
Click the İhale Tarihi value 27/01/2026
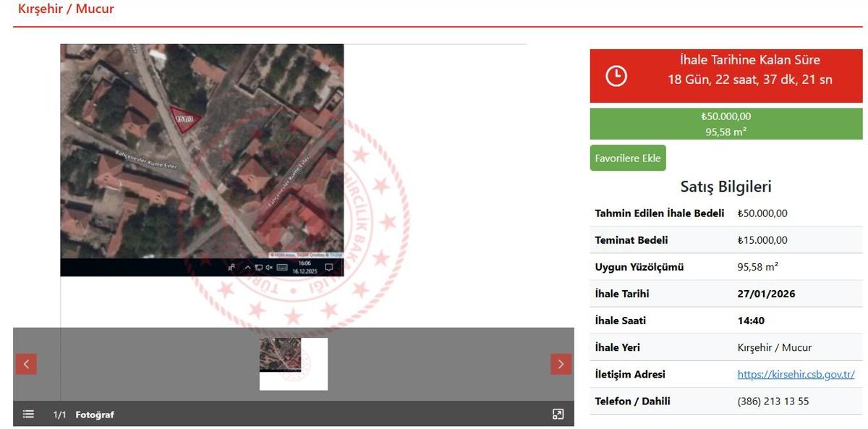766,294
